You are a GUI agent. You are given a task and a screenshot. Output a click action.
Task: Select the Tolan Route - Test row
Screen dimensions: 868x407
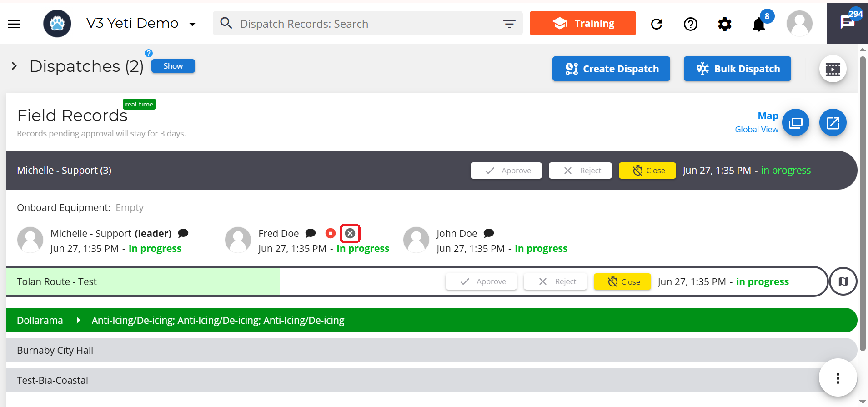(416, 281)
